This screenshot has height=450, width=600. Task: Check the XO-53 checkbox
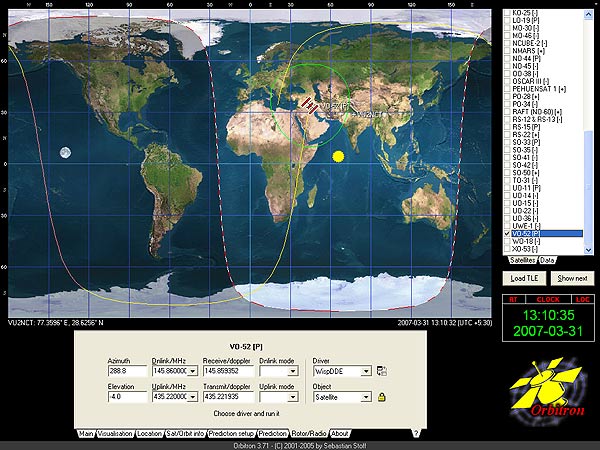click(507, 249)
